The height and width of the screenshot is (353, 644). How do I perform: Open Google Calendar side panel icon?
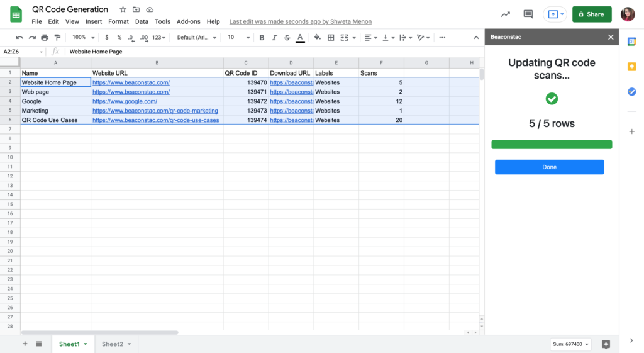[x=631, y=42]
